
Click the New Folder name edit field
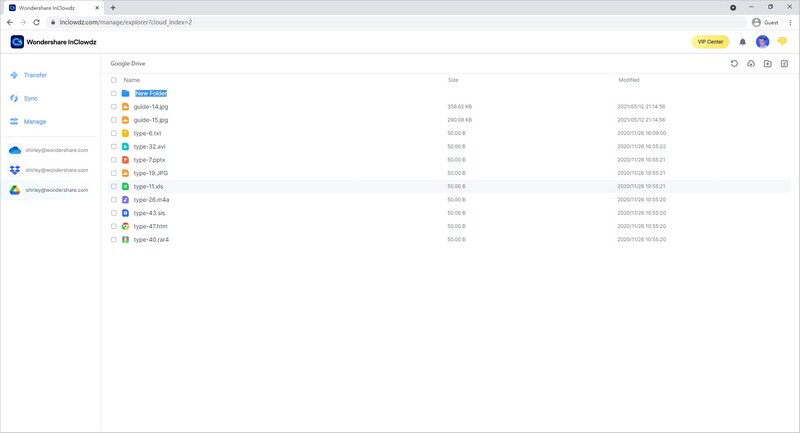tap(151, 93)
